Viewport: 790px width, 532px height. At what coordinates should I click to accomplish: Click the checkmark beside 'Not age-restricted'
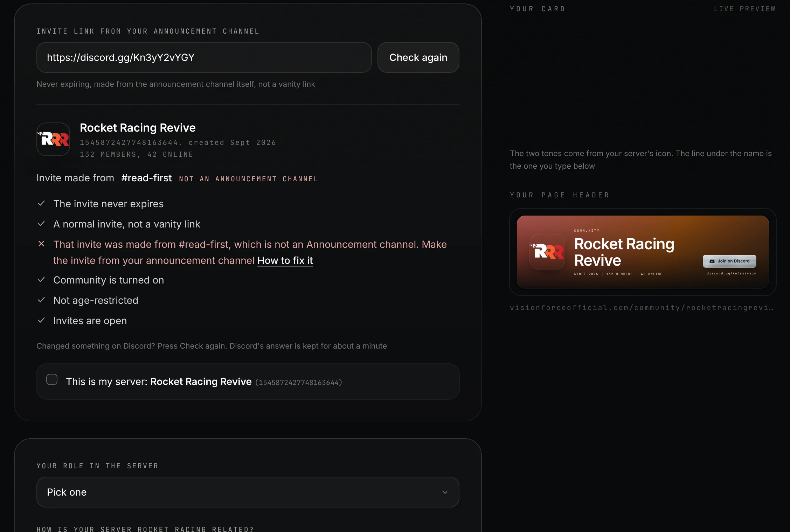coord(41,300)
